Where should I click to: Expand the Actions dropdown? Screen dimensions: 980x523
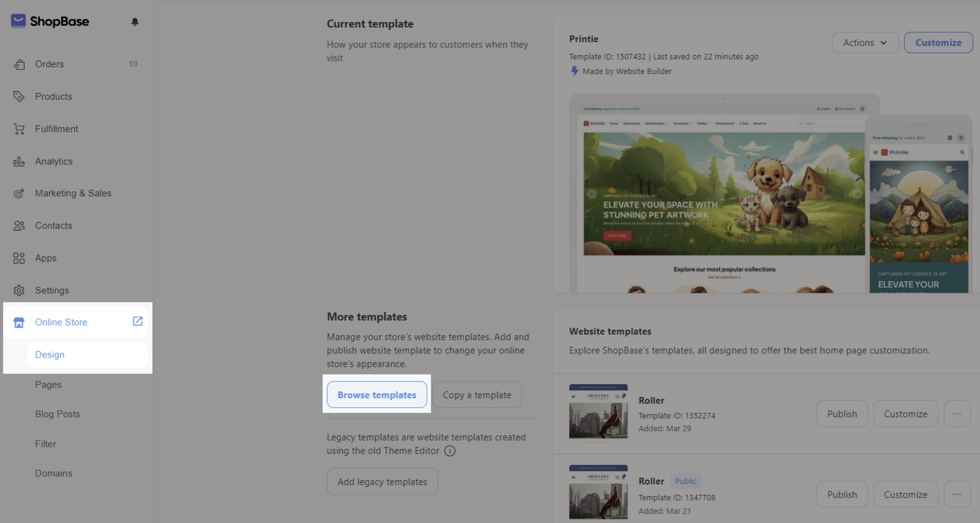(x=865, y=43)
